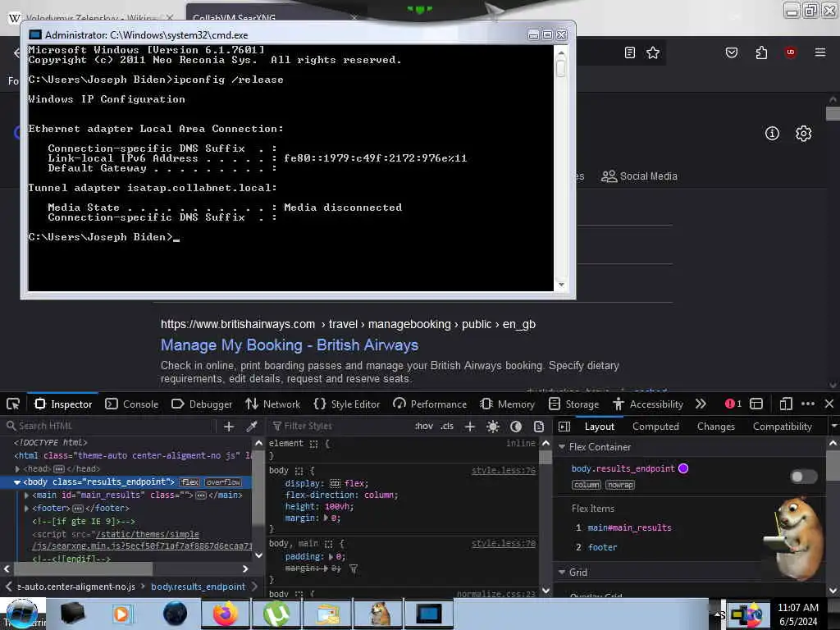Click the Windows Start orb

(x=22, y=614)
